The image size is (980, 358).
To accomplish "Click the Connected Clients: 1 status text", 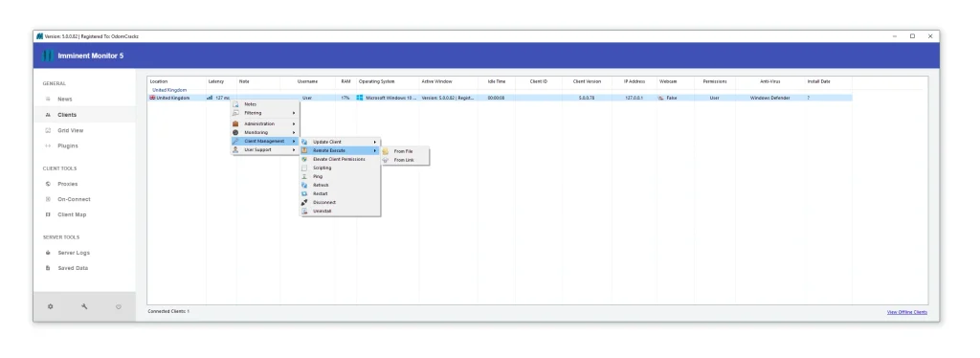I will [x=168, y=311].
